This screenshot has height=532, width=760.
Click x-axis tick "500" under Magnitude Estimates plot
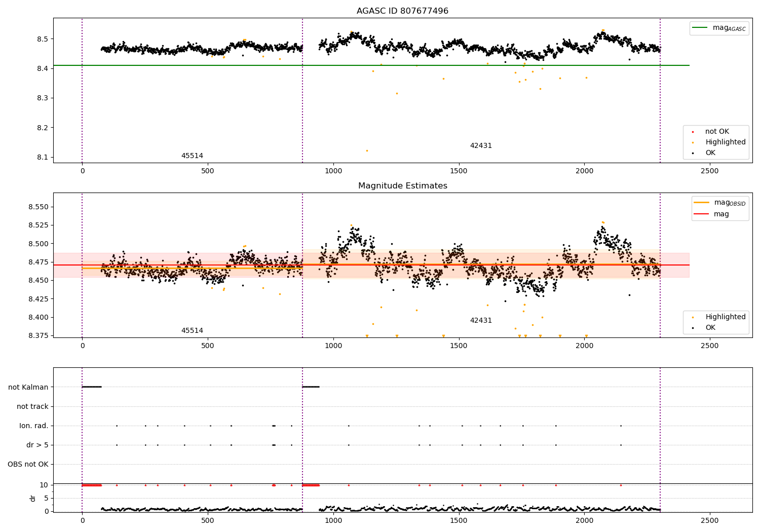click(x=208, y=346)
